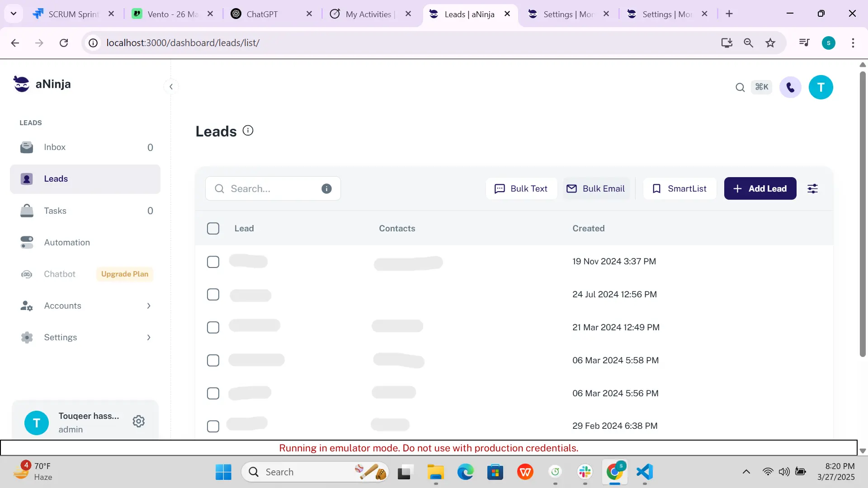The image size is (868, 488).
Task: Expand the Accounts sidebar submenu
Action: point(148,306)
